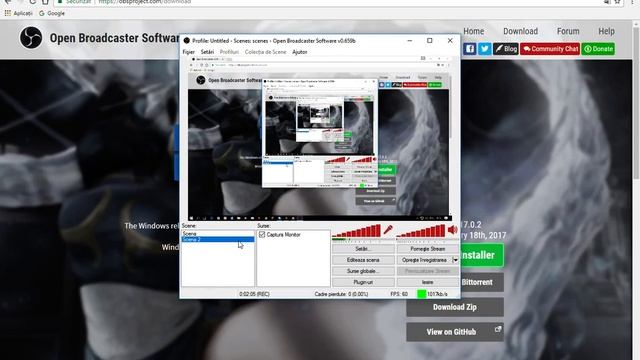640x360 pixels.
Task: Click the green Installer button on webpage
Action: click(x=482, y=255)
